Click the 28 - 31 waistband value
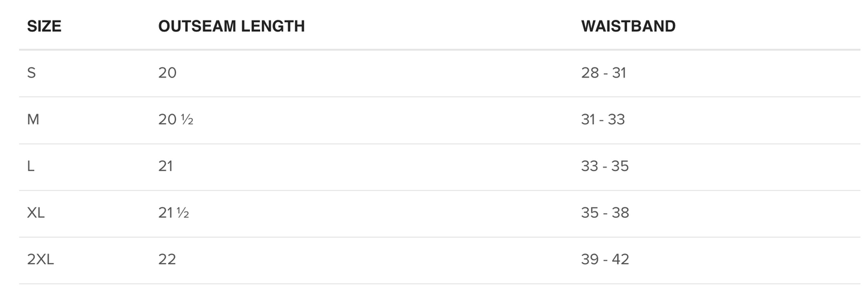The width and height of the screenshot is (868, 302). [604, 73]
